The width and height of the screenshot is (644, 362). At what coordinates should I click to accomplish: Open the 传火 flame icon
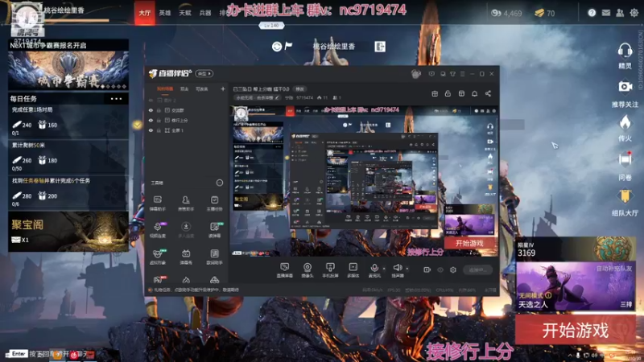tap(625, 122)
